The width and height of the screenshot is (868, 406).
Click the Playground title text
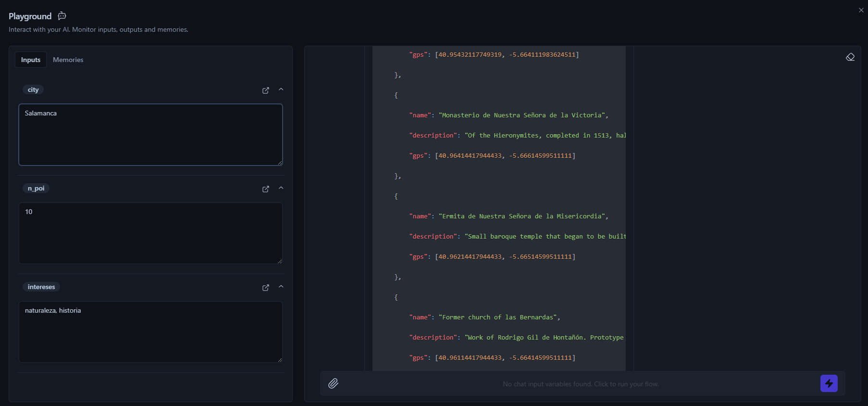[30, 16]
